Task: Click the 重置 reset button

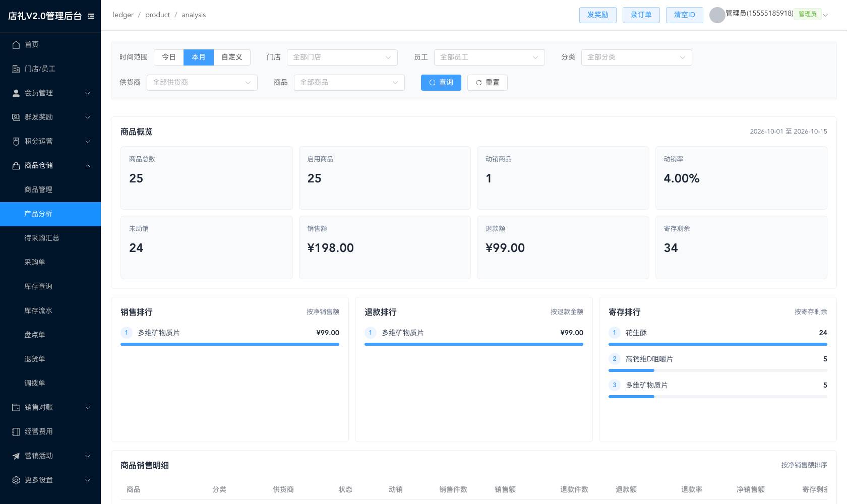Action: (x=488, y=83)
